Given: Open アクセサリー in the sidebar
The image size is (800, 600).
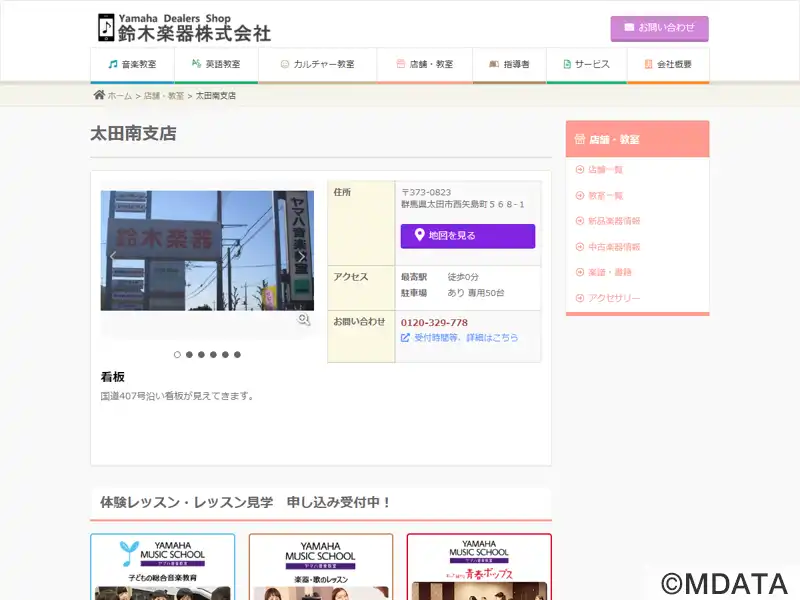Looking at the screenshot, I should pos(614,298).
